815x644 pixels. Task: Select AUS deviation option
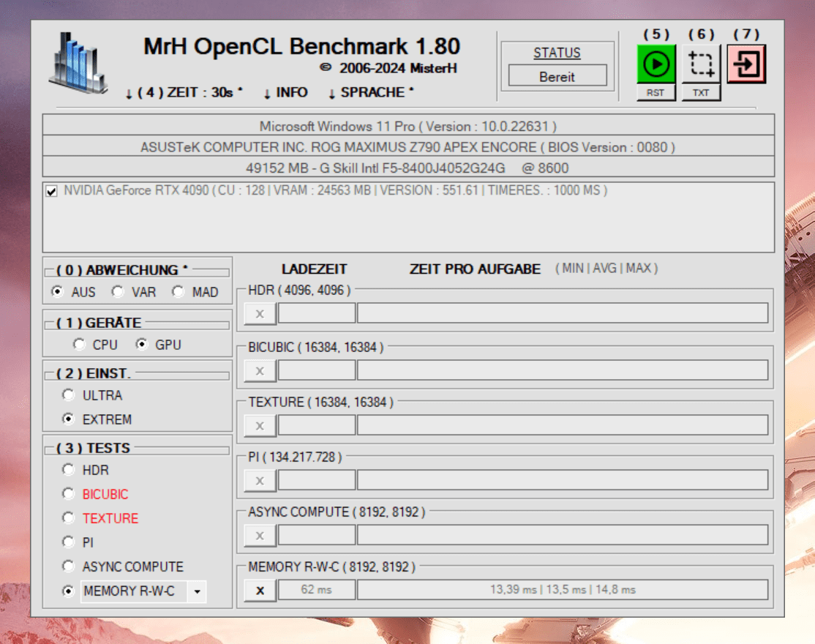(57, 291)
